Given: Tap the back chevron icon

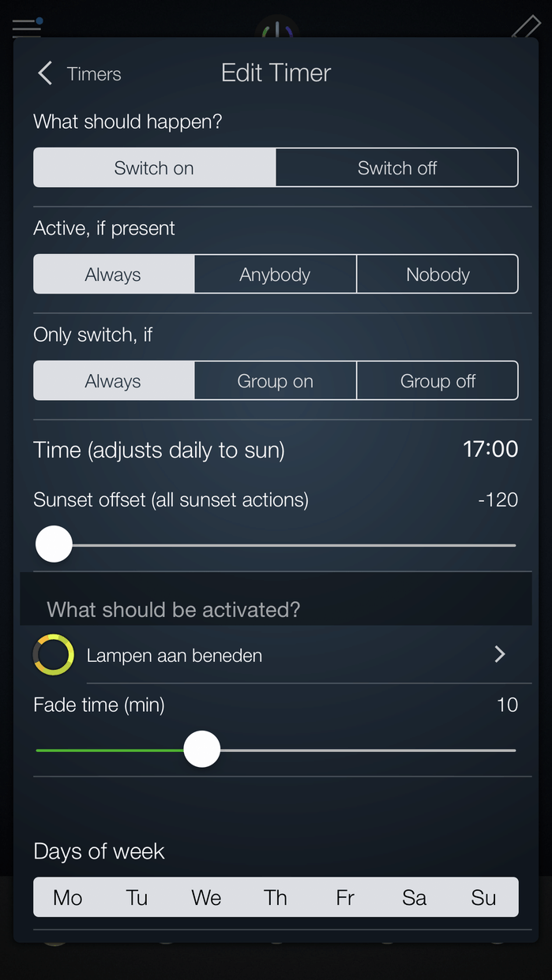Looking at the screenshot, I should point(45,74).
